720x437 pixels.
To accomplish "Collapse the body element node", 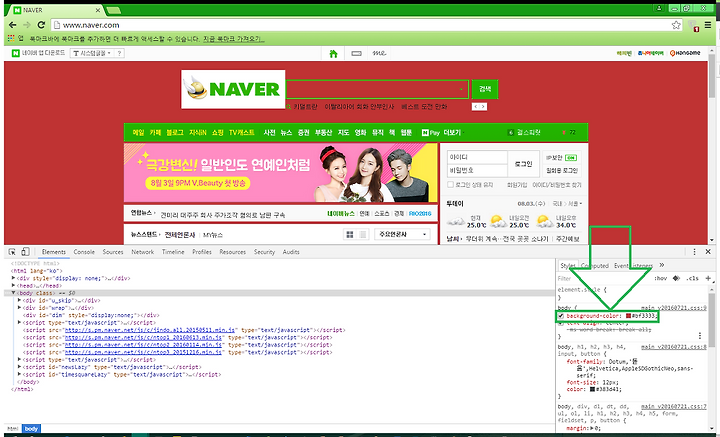I will 13,293.
